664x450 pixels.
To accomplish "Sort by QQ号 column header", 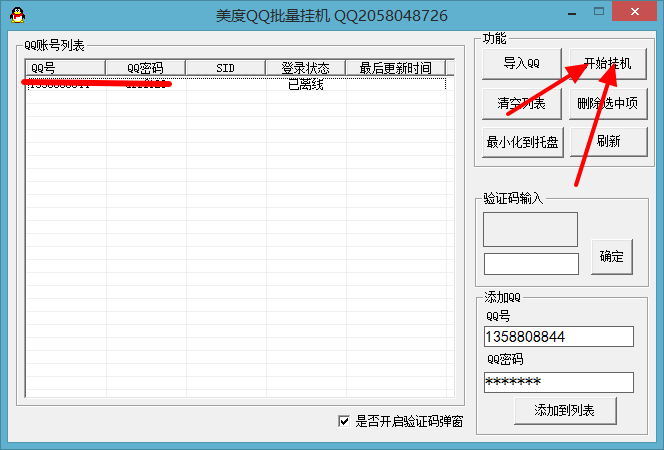I will 66,68.
